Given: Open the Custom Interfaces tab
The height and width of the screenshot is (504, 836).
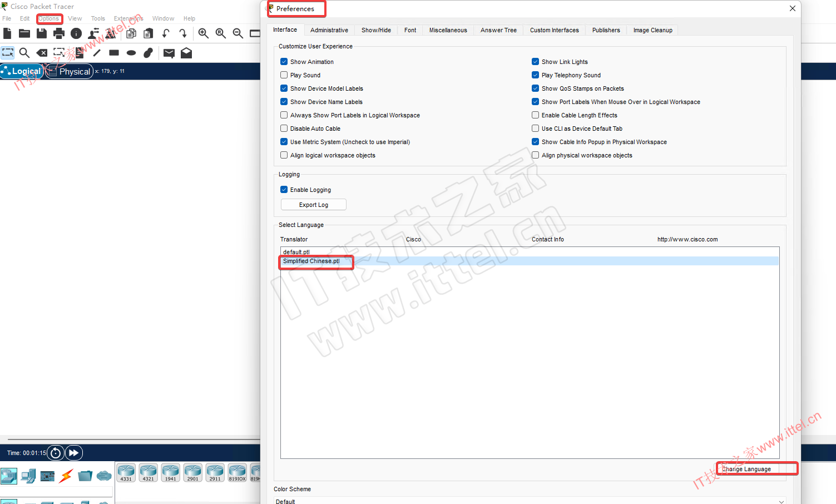Looking at the screenshot, I should (x=555, y=30).
